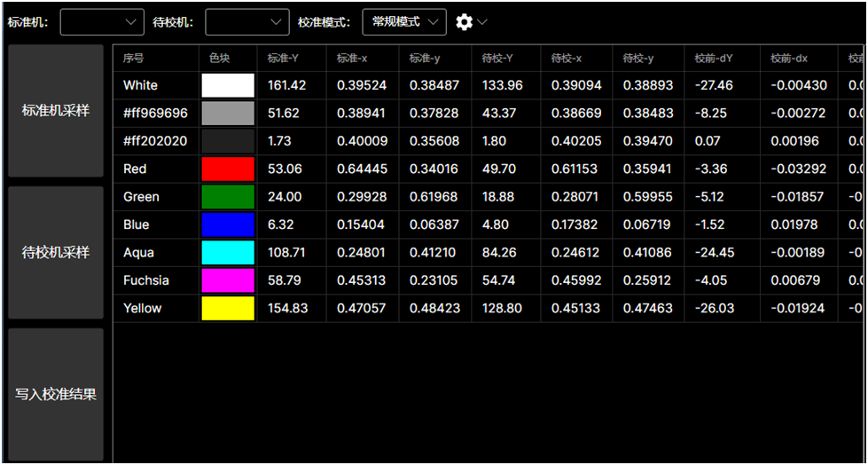Click the 0.01978 dx value in Blue row
The width and height of the screenshot is (868, 465).
tap(794, 225)
